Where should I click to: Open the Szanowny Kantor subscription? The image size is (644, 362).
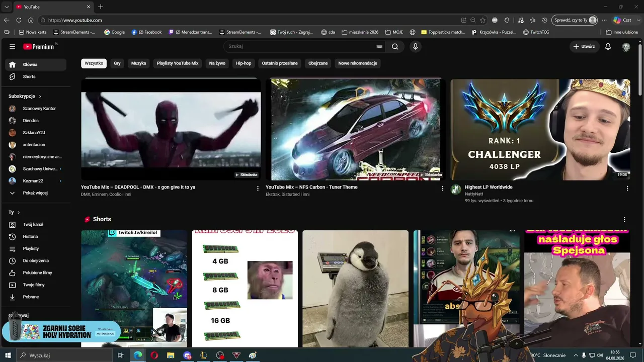coord(35,109)
